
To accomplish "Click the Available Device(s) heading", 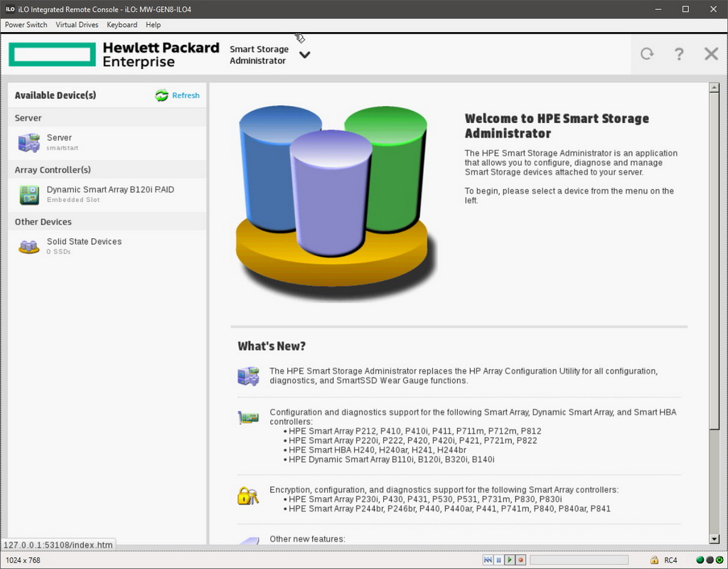I will point(55,95).
